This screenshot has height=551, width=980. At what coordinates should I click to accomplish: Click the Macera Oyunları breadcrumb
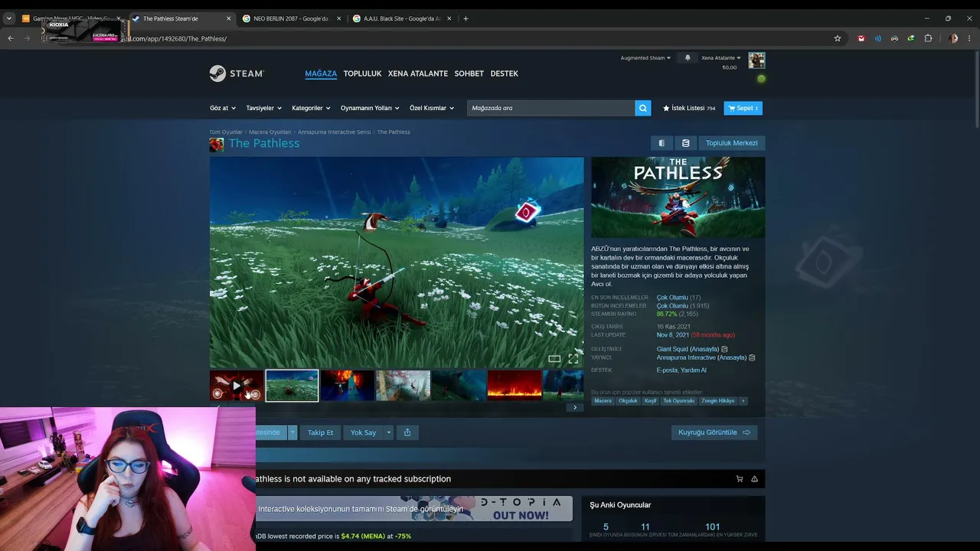tap(270, 132)
